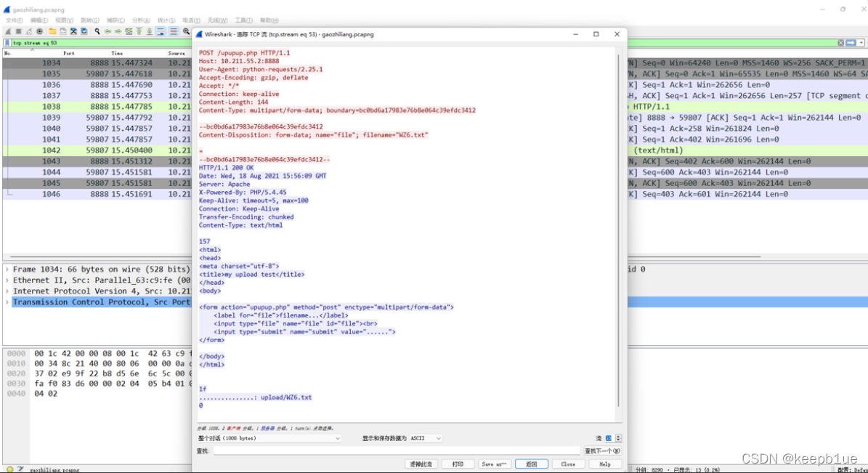The image size is (868, 473).
Task: Click the go to specific packet icon
Action: 129,31
